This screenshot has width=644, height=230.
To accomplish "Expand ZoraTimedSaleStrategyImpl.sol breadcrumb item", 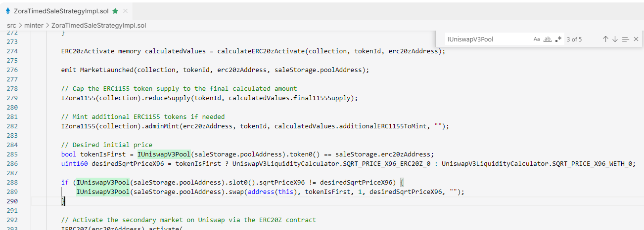I will pyautogui.click(x=99, y=25).
